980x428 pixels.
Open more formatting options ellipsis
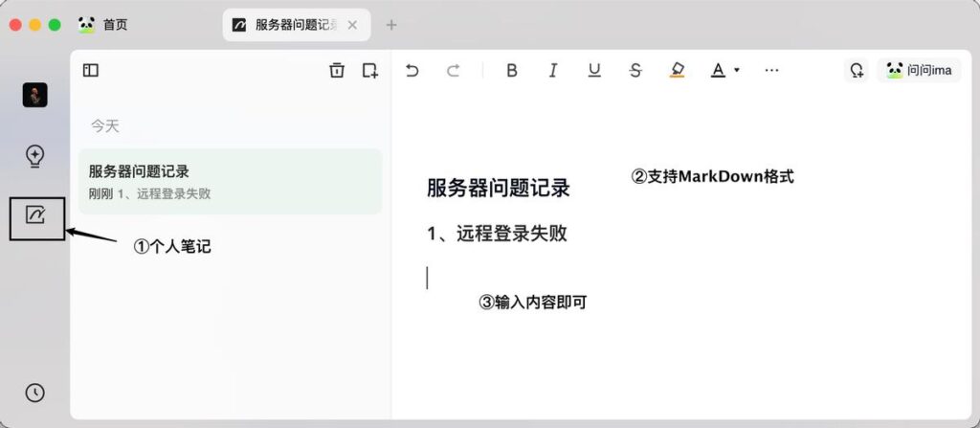click(x=772, y=70)
